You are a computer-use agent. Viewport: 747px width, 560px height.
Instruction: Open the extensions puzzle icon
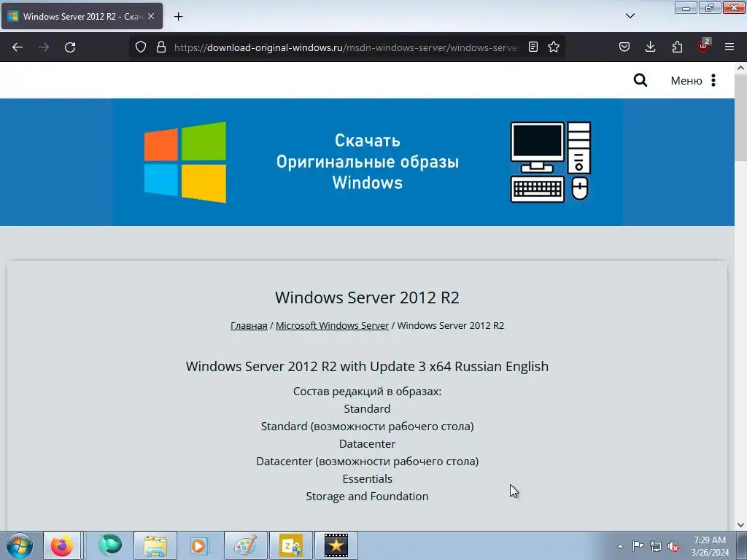tap(677, 47)
